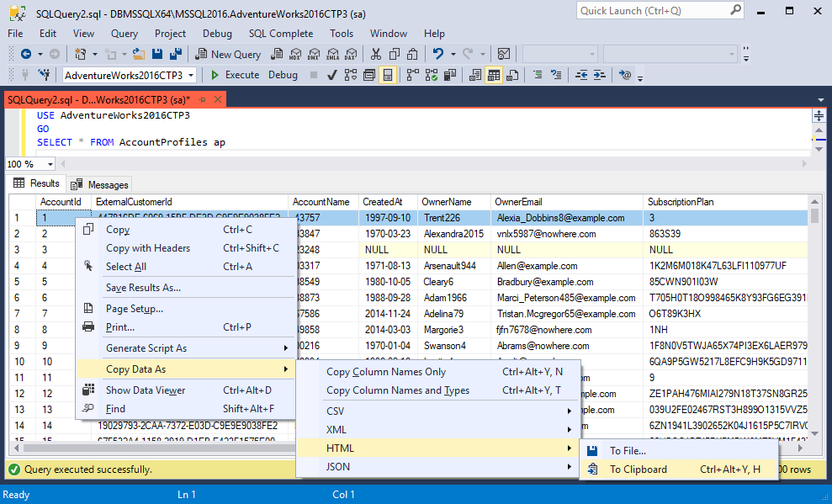Click the New Query button label
This screenshot has height=504, width=832.
(x=236, y=54)
